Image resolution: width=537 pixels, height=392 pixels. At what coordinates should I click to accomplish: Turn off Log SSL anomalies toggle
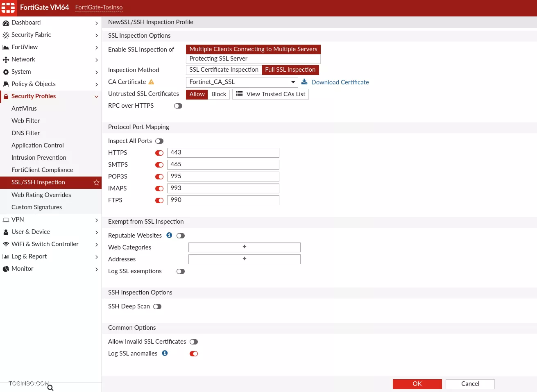pos(194,353)
